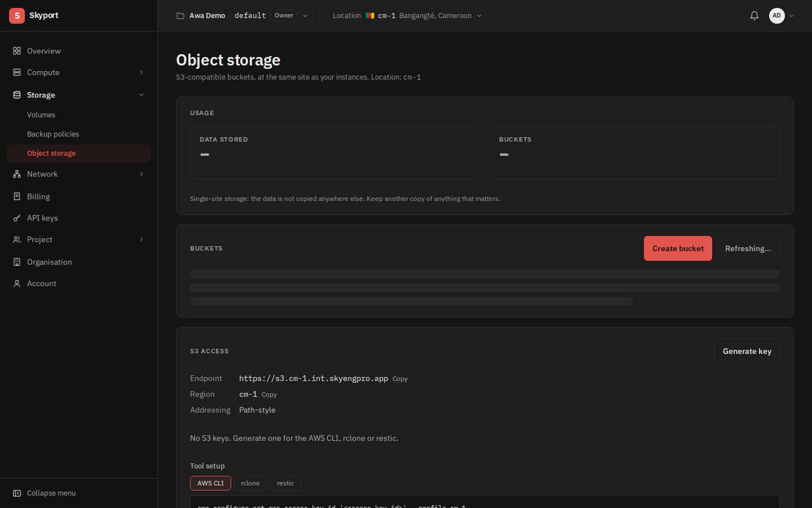
Task: Switch to the restic tab
Action: [285, 483]
